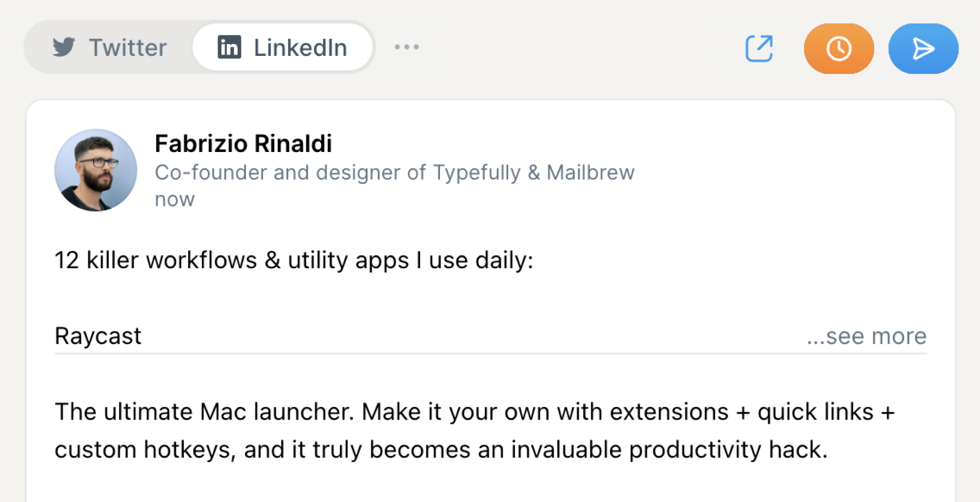This screenshot has height=502, width=980.
Task: Click the blue paper plane send icon
Action: (x=923, y=49)
